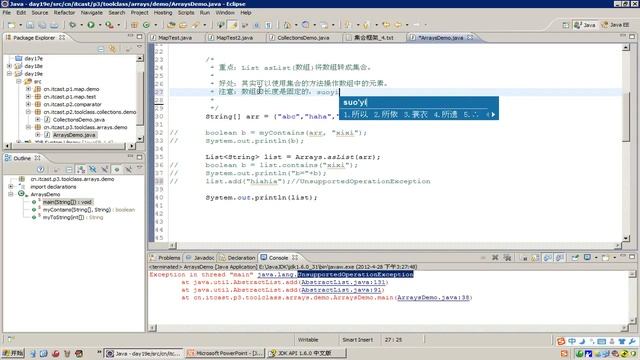640x360 pixels.
Task: Click the New Java Class green icon
Action: 146,25
